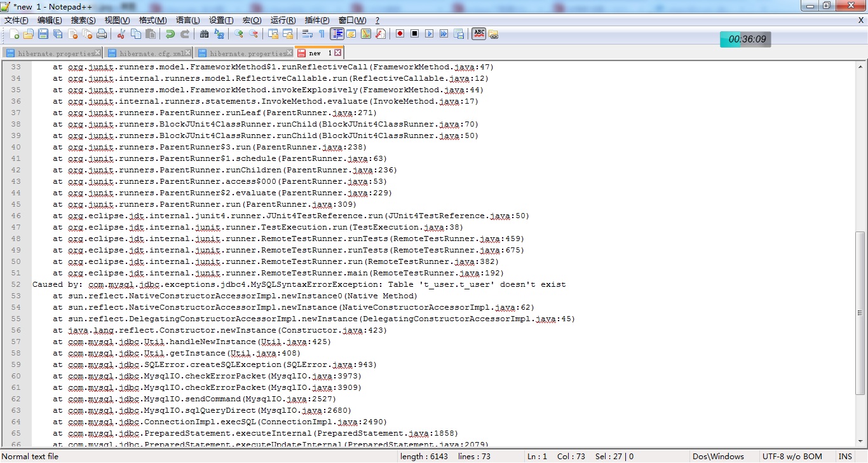Close the new 1 tab with its red X

pyautogui.click(x=338, y=53)
